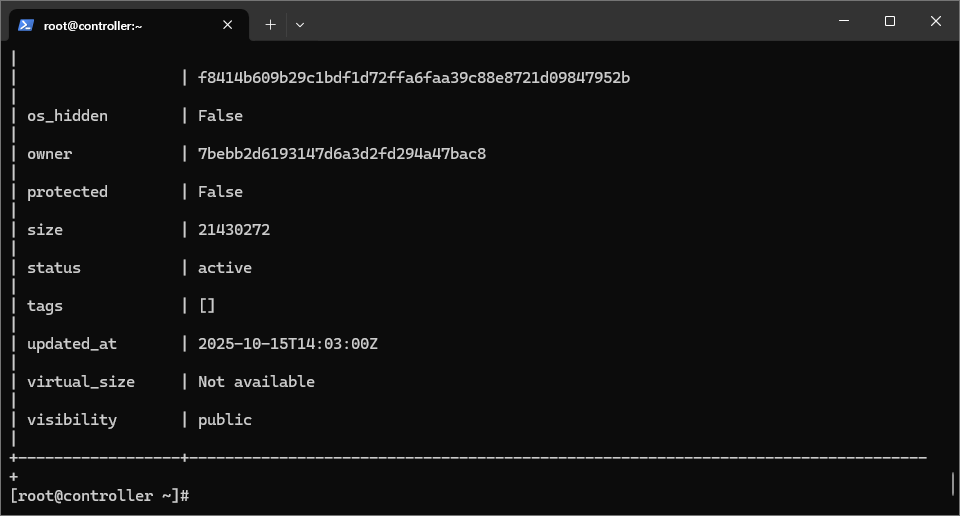Click the os_hidden False value

tap(220, 116)
